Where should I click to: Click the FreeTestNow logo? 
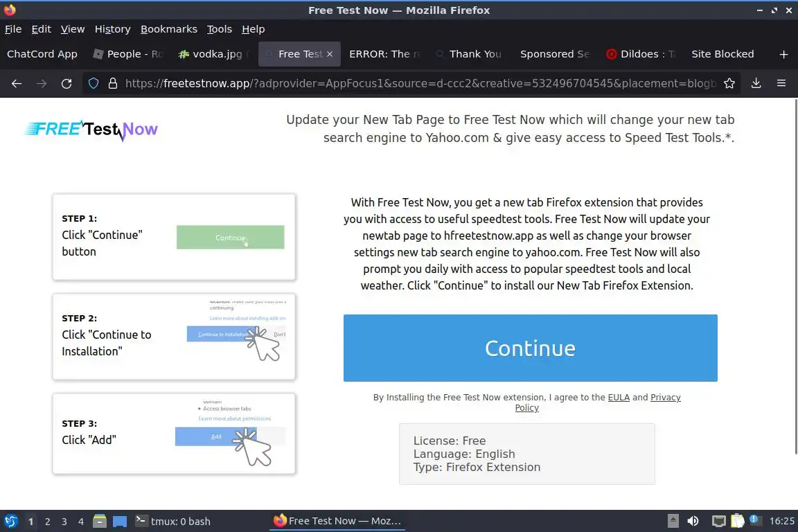click(x=91, y=130)
